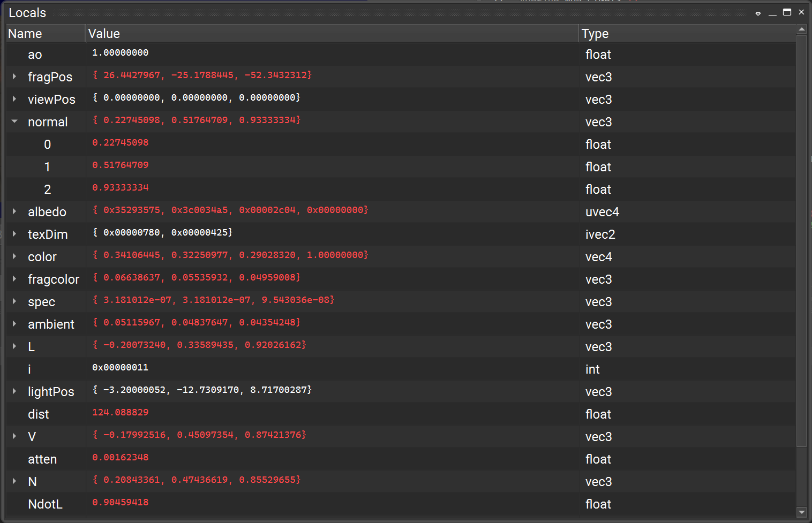
Task: Expand the albedo uvec4 variable
Action: 14,211
